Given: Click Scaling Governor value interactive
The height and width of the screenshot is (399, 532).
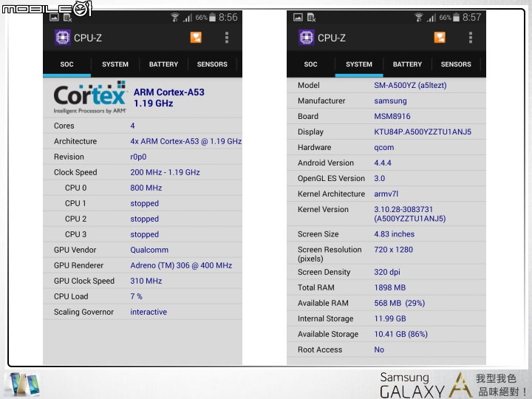Looking at the screenshot, I should click(x=149, y=312).
